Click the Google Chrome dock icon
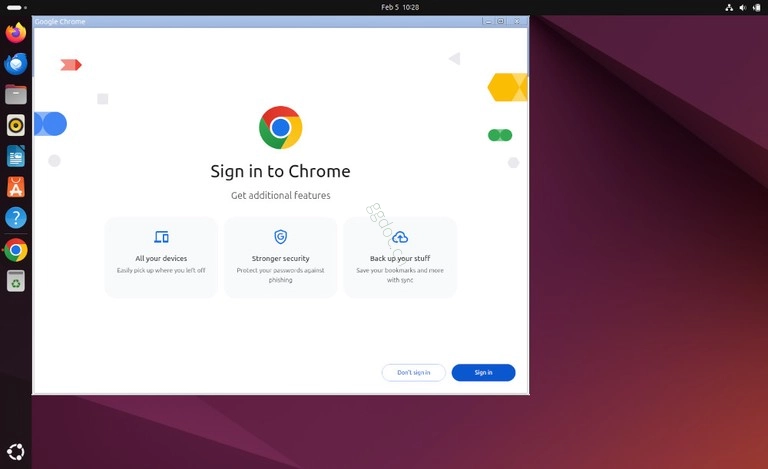Image resolution: width=768 pixels, height=469 pixels. coord(16,250)
